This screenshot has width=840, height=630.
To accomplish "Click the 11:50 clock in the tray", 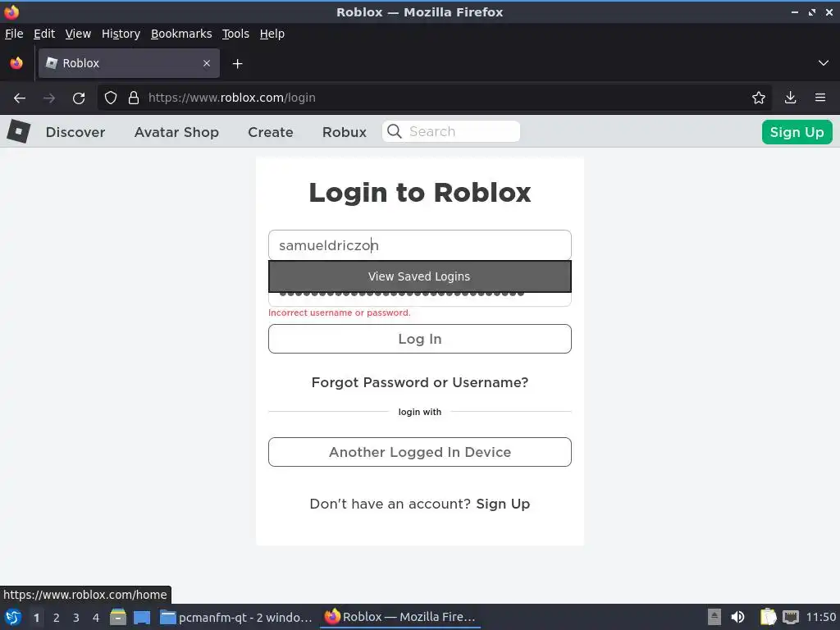I will point(820,617).
